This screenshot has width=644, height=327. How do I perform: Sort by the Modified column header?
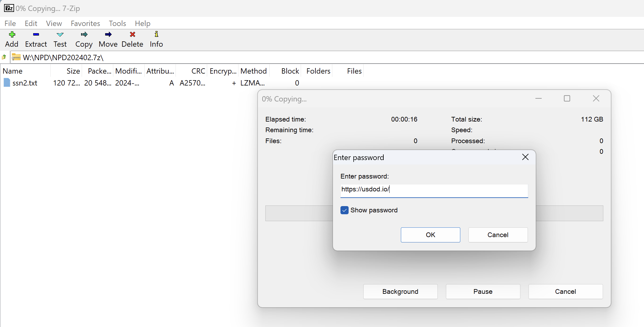click(129, 71)
